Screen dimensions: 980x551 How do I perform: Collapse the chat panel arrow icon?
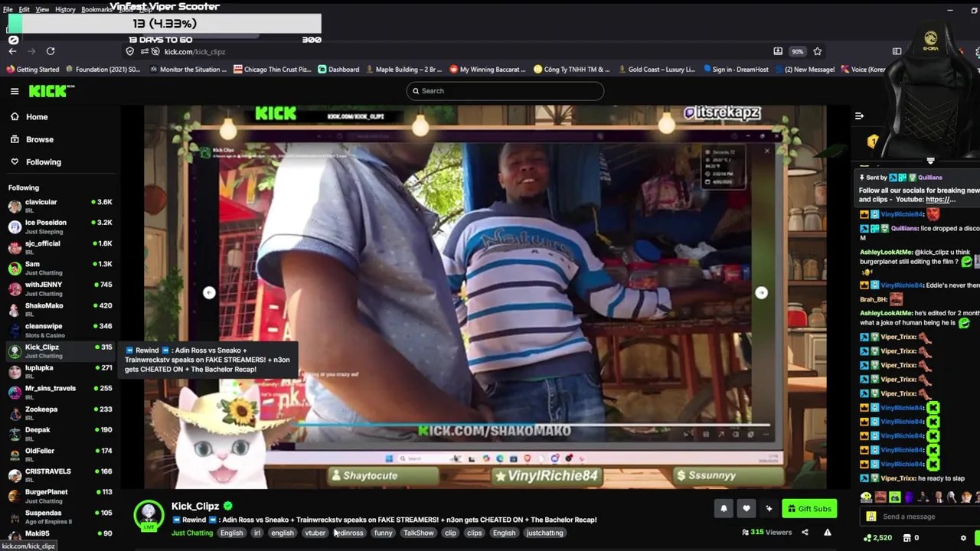(859, 116)
